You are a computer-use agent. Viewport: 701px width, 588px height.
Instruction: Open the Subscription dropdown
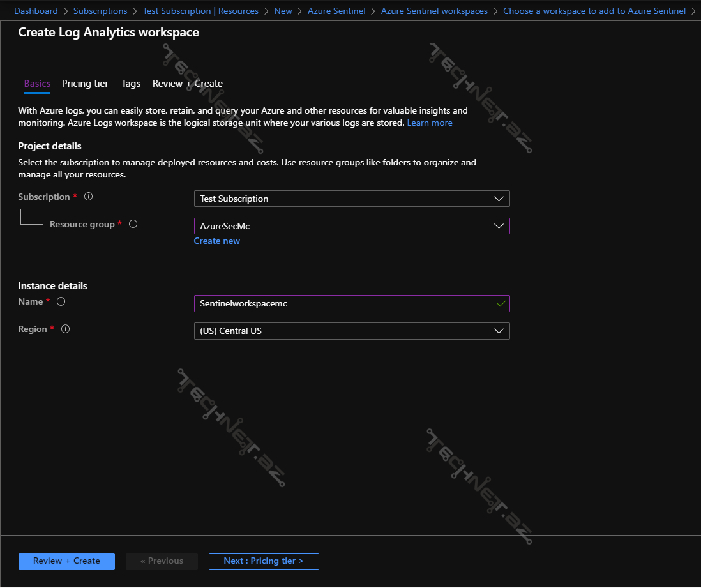(351, 199)
